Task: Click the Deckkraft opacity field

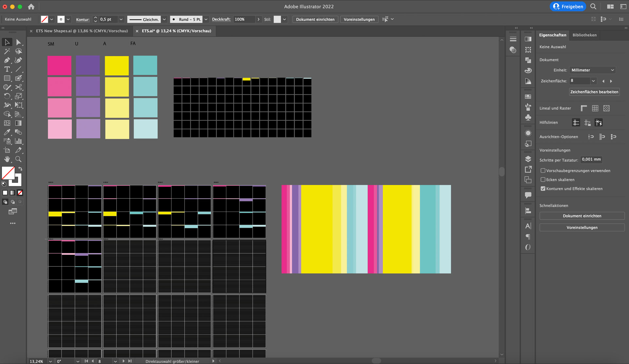Action: (244, 19)
